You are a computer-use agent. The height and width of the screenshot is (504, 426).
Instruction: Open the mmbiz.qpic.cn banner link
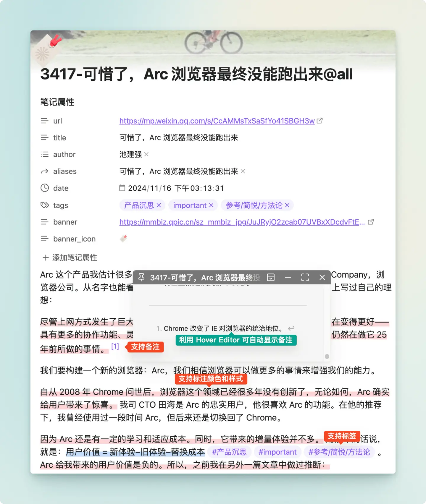(x=242, y=222)
